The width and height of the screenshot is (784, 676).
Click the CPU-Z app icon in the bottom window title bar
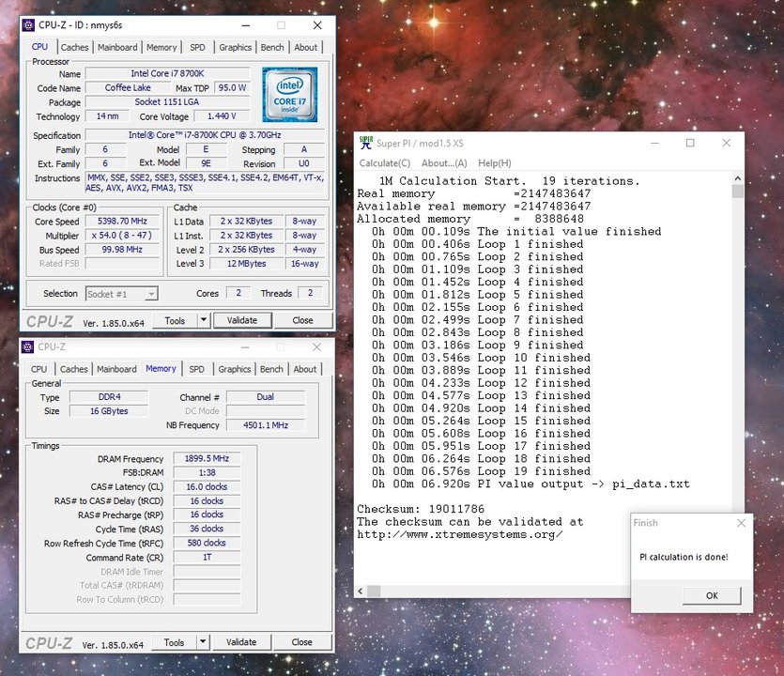click(x=28, y=346)
